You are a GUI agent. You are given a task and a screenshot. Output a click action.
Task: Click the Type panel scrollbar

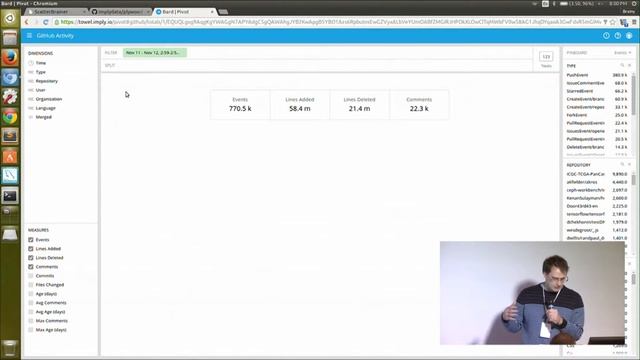pos(633,95)
